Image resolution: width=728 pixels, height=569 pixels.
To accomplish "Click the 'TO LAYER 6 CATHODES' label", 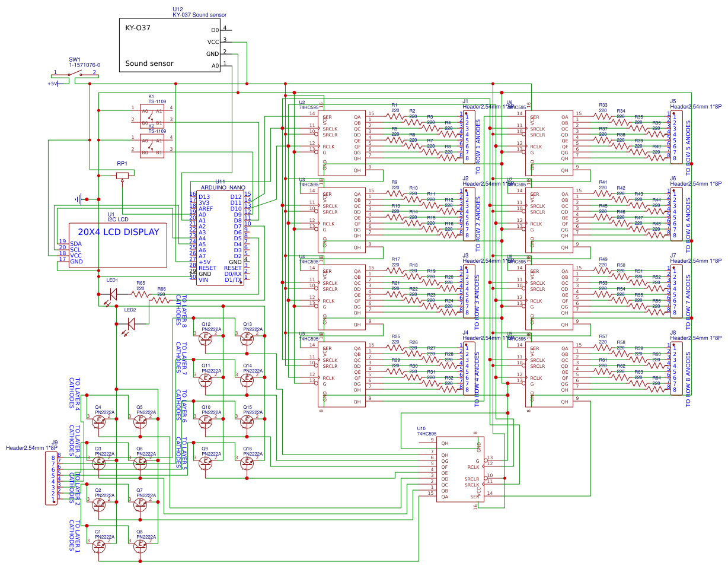I will pyautogui.click(x=180, y=406).
